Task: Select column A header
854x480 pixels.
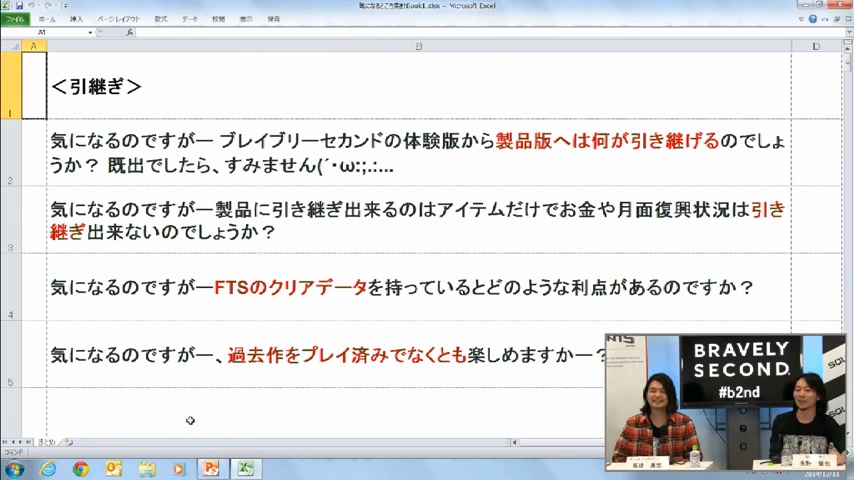Action: [34, 46]
